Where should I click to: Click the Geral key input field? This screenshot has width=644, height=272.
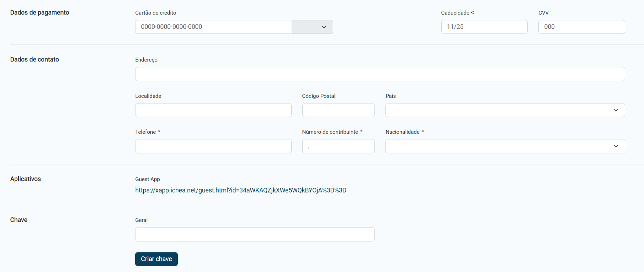[x=255, y=234]
